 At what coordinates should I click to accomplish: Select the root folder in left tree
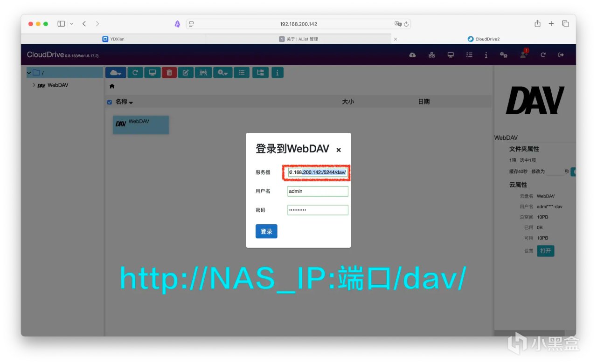[x=65, y=73]
